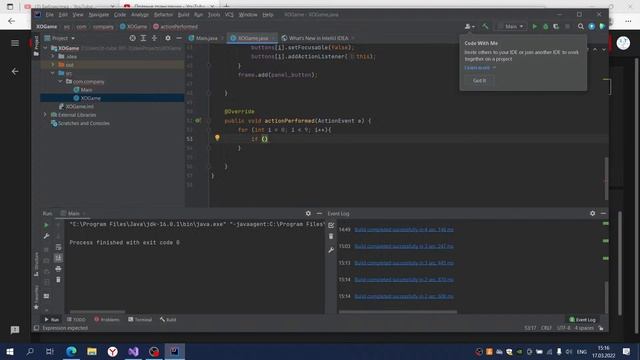Open the File menu
This screenshot has height=360, width=640.
pyautogui.click(x=49, y=14)
